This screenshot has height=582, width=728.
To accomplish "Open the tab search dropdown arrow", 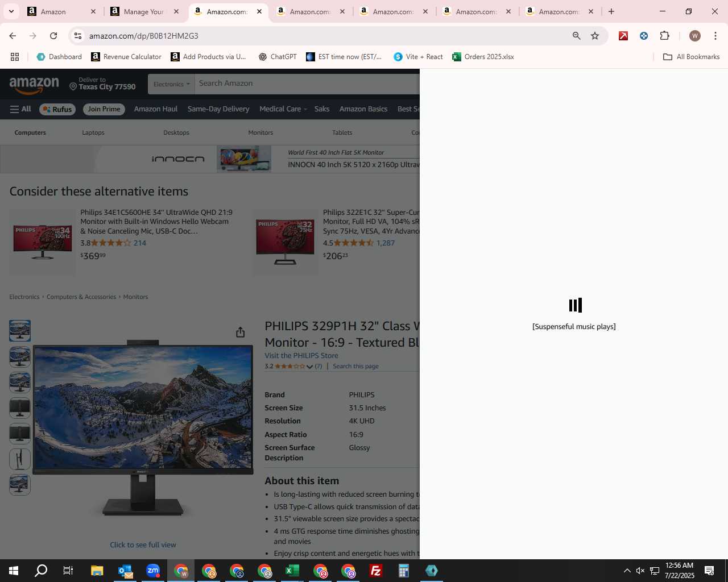I will [x=11, y=11].
